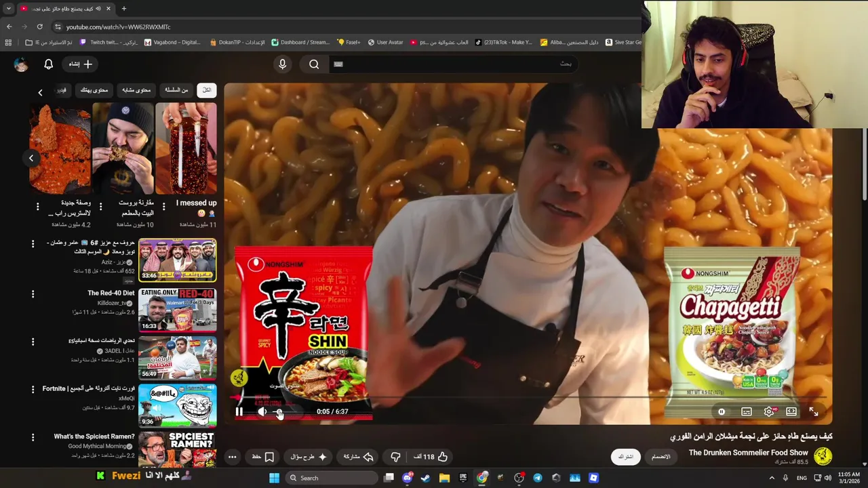Open The Red-40 Diet video thumbnail

click(178, 309)
